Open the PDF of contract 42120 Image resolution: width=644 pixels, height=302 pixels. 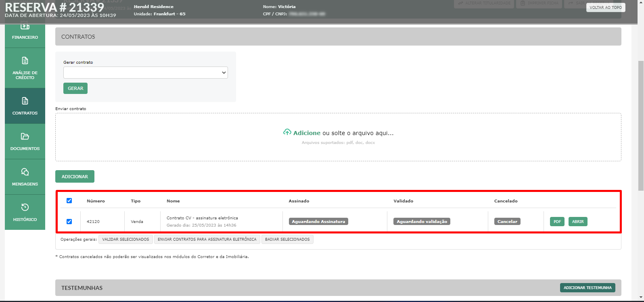(x=557, y=221)
